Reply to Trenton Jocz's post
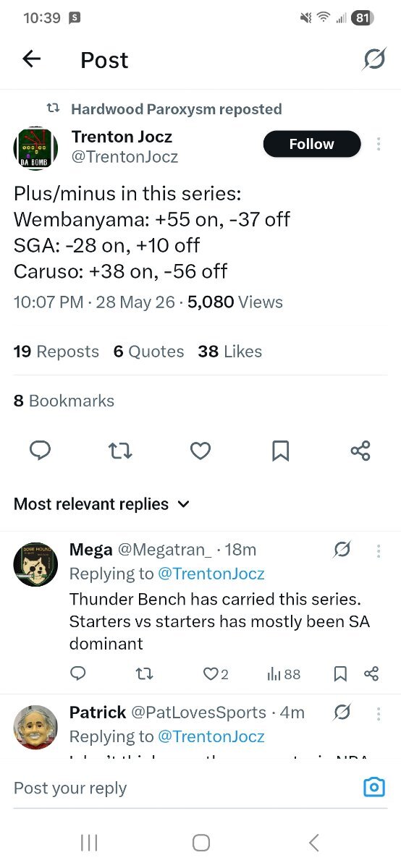401x868 pixels. click(40, 451)
